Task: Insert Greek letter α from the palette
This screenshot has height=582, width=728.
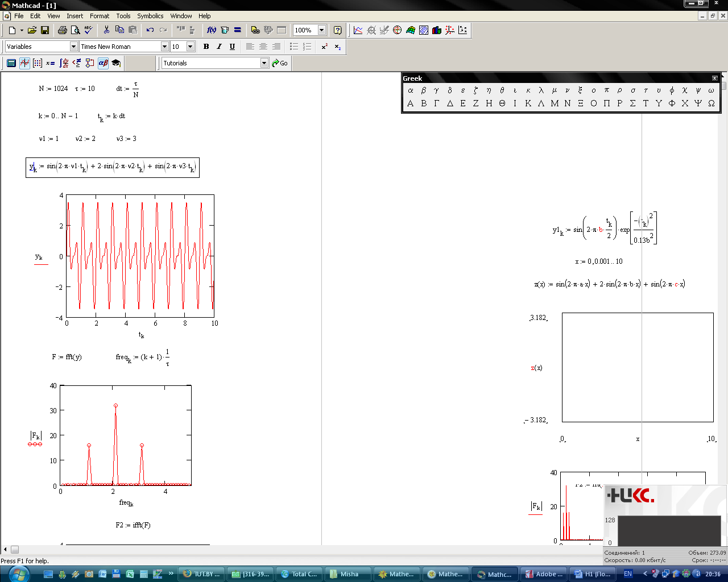Action: point(411,90)
